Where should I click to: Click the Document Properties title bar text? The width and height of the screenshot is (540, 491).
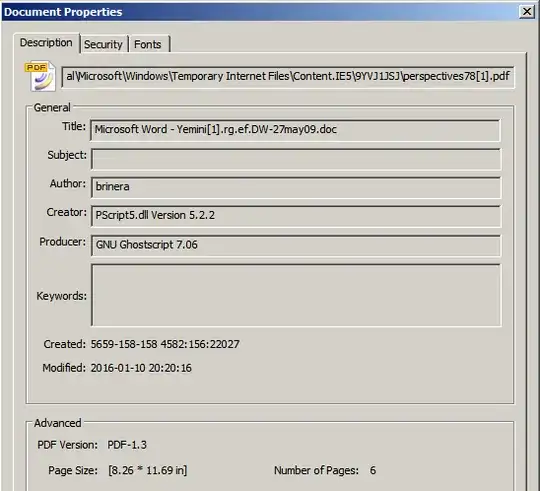pyautogui.click(x=63, y=12)
